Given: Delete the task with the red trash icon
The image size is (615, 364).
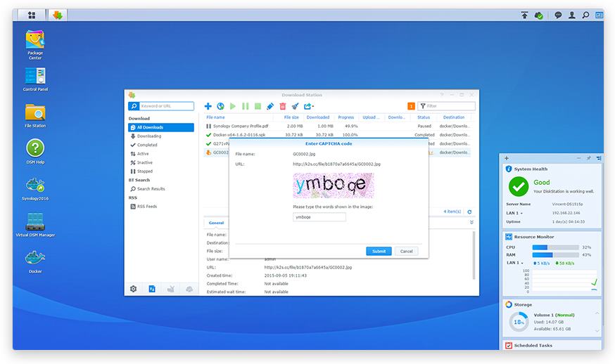Looking at the screenshot, I should tap(283, 106).
